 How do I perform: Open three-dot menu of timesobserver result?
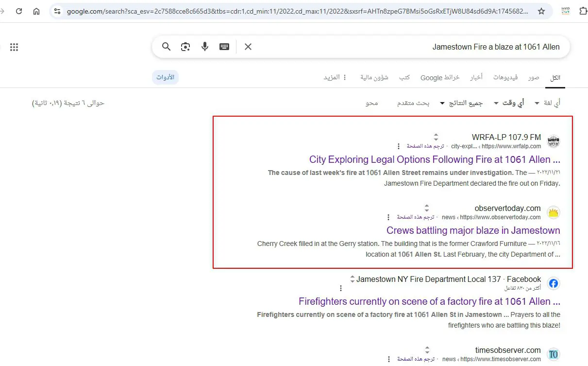[388, 359]
